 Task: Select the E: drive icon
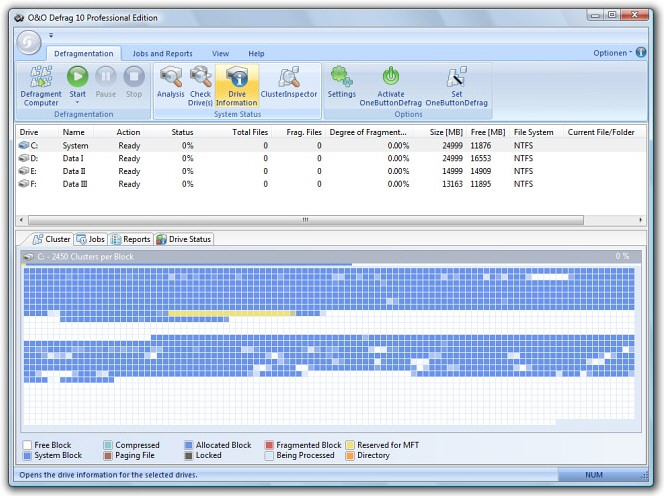24,171
